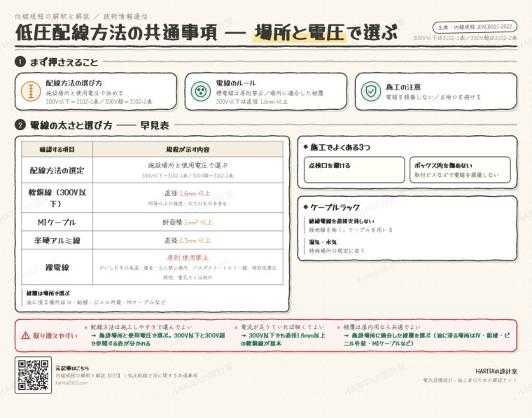The height and width of the screenshot is (418, 532).
Task: Select the MIケーブル row label
Action: [57, 222]
